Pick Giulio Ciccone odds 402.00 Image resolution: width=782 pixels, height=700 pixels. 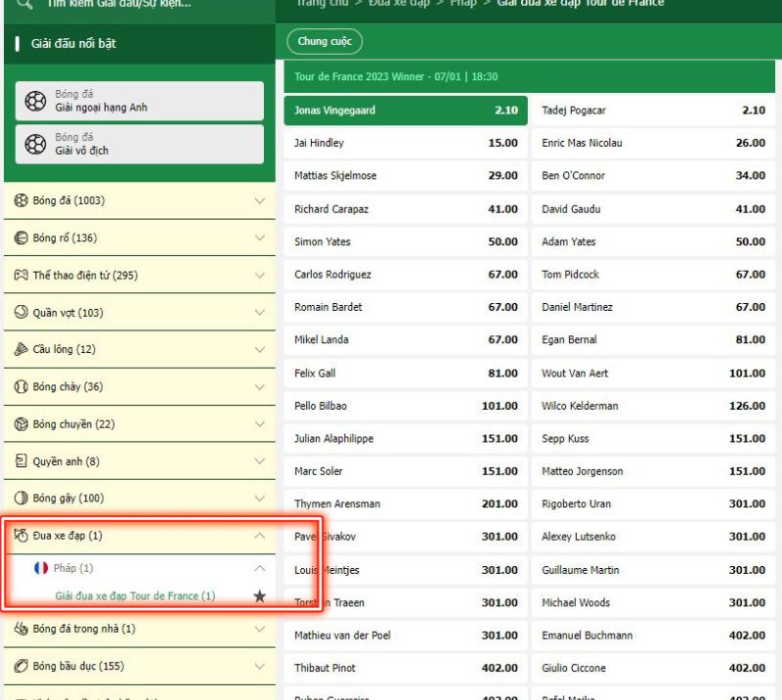coord(653,668)
